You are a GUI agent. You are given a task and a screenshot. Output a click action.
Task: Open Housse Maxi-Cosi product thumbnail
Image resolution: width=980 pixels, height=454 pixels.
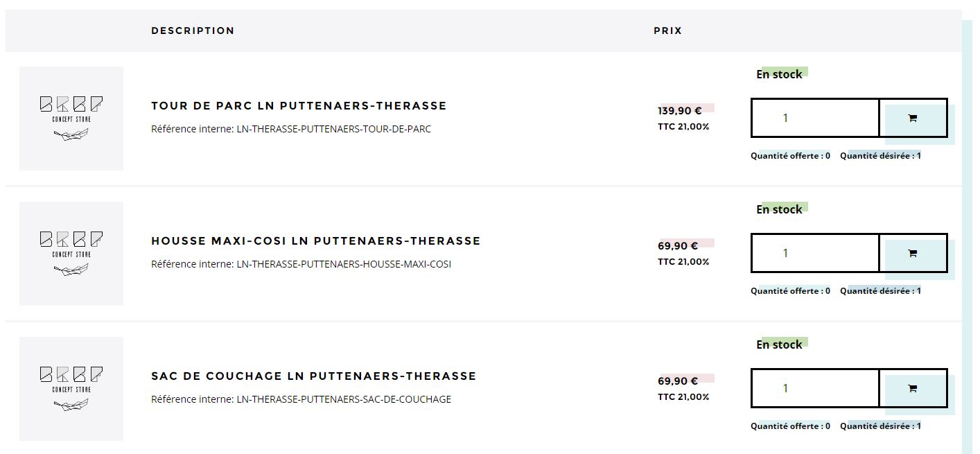(71, 254)
